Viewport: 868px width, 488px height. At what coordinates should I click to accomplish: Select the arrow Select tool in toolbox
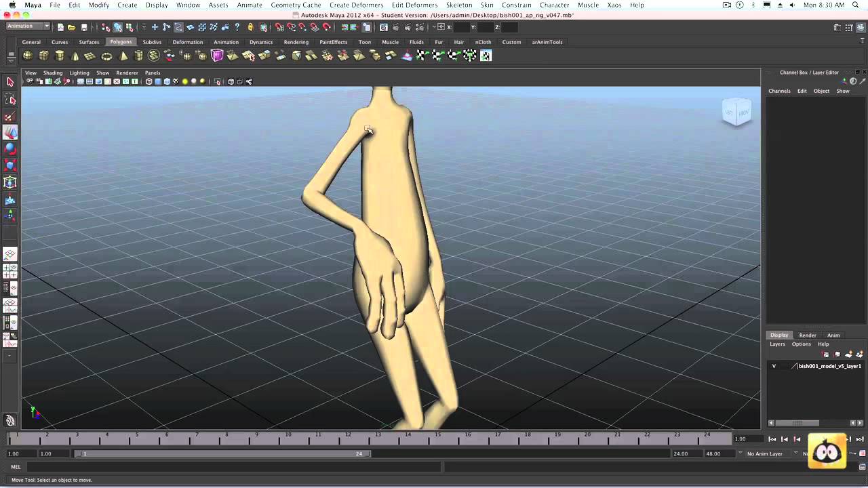pyautogui.click(x=10, y=82)
